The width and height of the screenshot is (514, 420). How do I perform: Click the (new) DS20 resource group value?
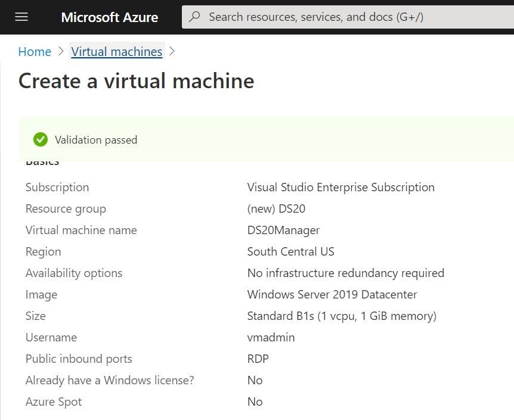tap(276, 209)
